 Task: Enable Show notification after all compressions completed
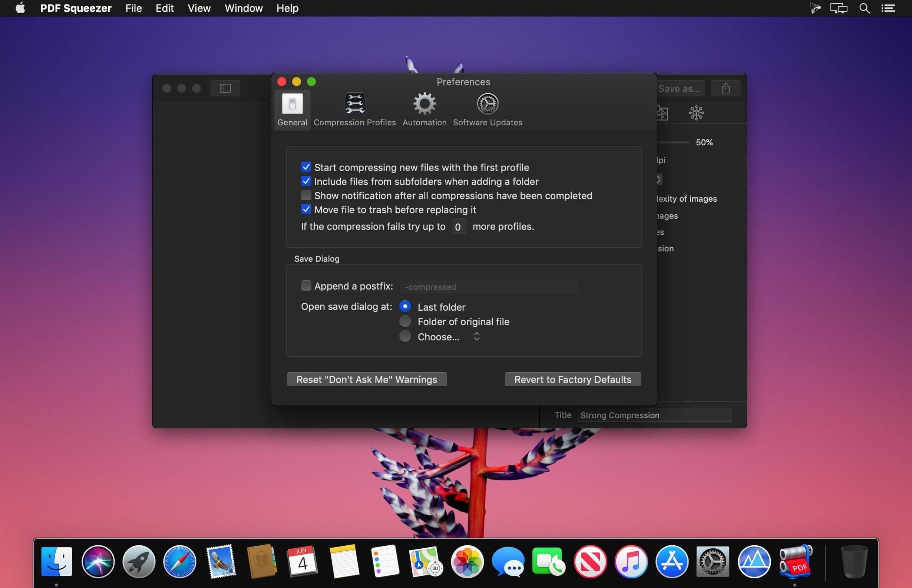[306, 195]
